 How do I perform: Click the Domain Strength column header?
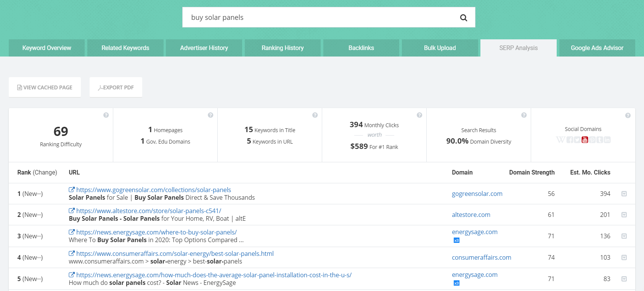pos(532,172)
